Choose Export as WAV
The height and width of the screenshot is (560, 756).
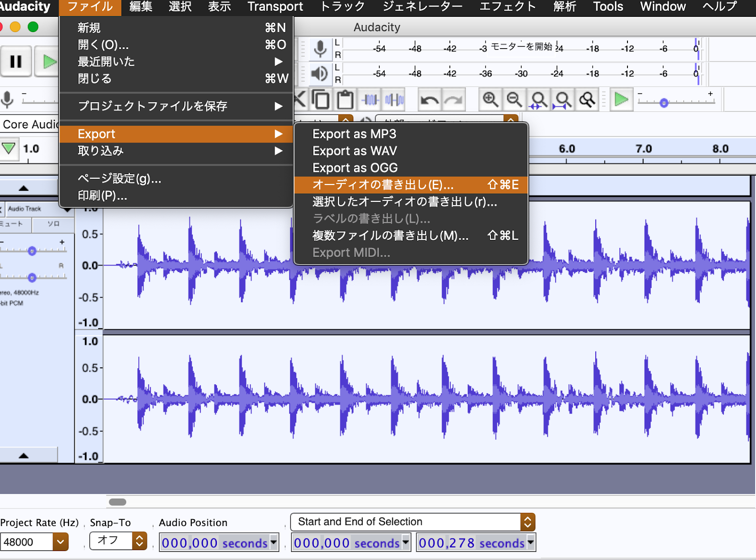pos(411,151)
